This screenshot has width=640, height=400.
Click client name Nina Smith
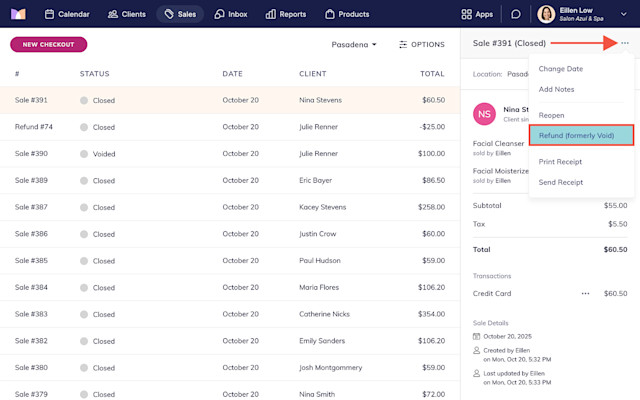tap(317, 394)
